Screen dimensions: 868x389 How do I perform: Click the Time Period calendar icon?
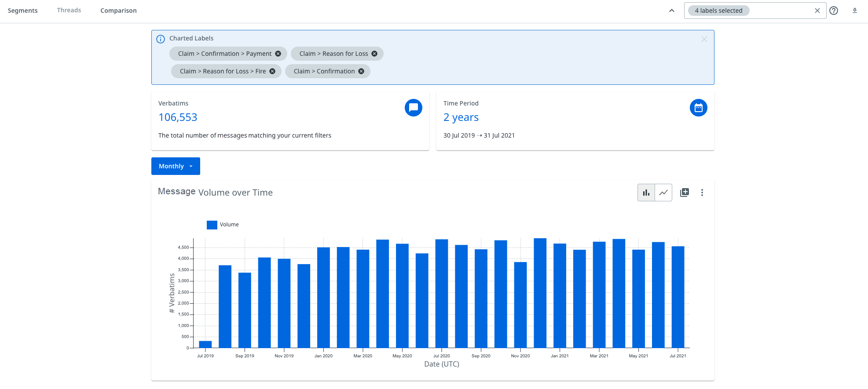click(x=698, y=108)
